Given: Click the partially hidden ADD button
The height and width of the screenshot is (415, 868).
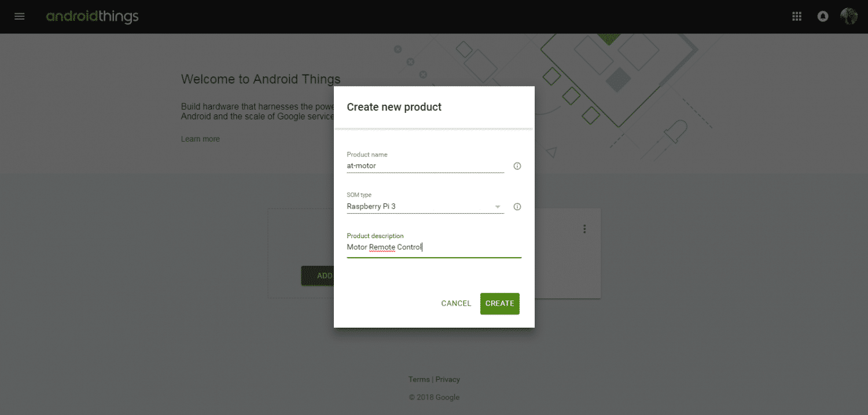Looking at the screenshot, I should [x=317, y=276].
